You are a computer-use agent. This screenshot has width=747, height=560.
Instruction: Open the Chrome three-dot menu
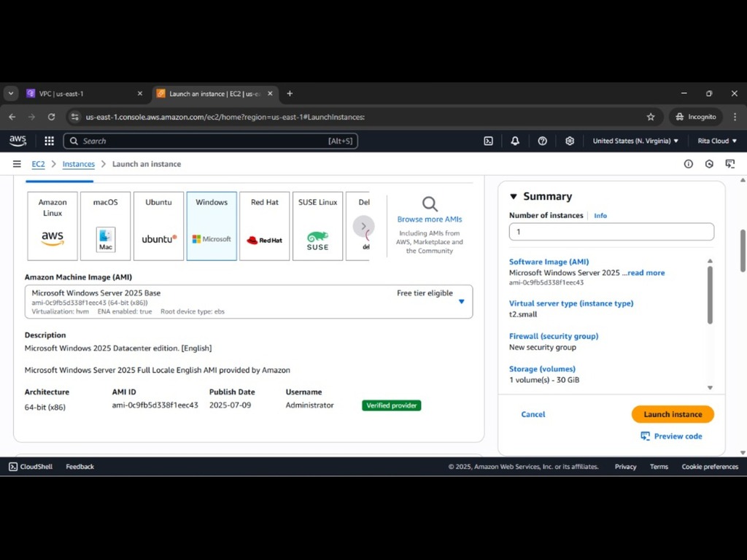click(x=735, y=117)
